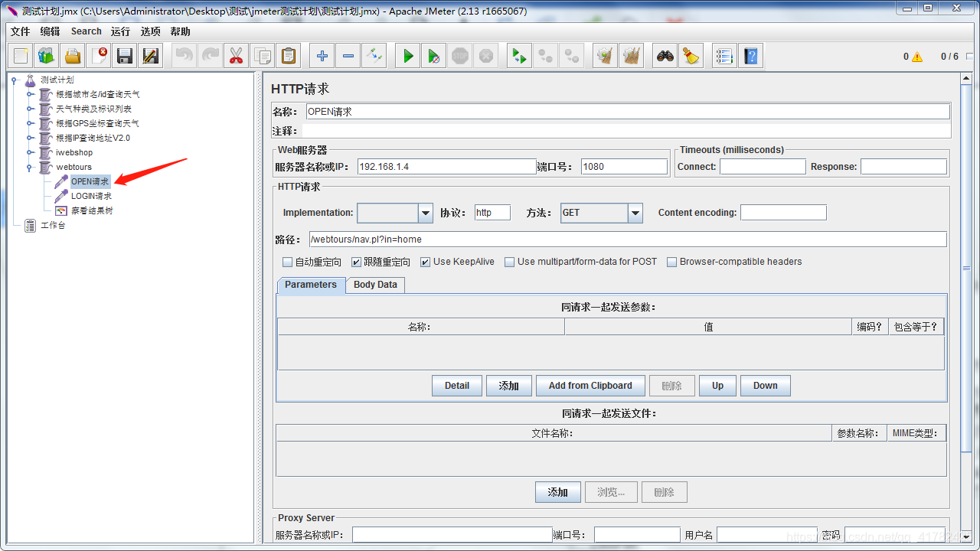The image size is (980, 551).
Task: Click the Save As icon with pencil
Action: (151, 56)
